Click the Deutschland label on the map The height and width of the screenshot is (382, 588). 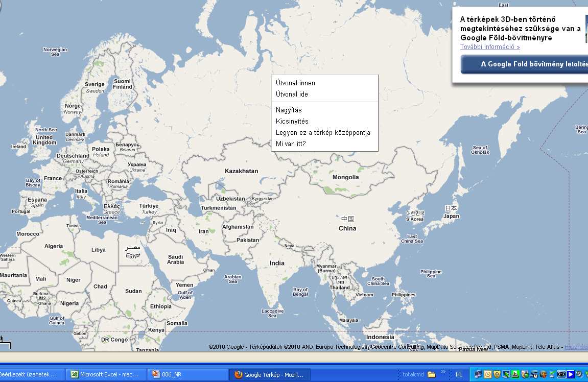pos(73,156)
